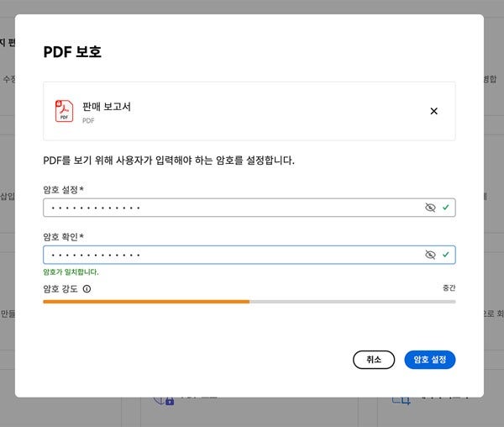Click into the 암호 확인 input field
The height and width of the screenshot is (427, 504).
pyautogui.click(x=227, y=254)
